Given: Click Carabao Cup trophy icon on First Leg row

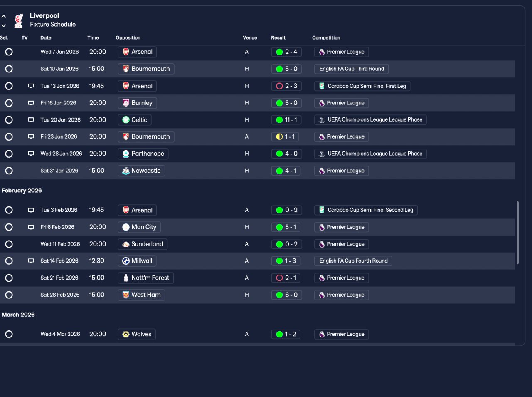Looking at the screenshot, I should tap(322, 86).
